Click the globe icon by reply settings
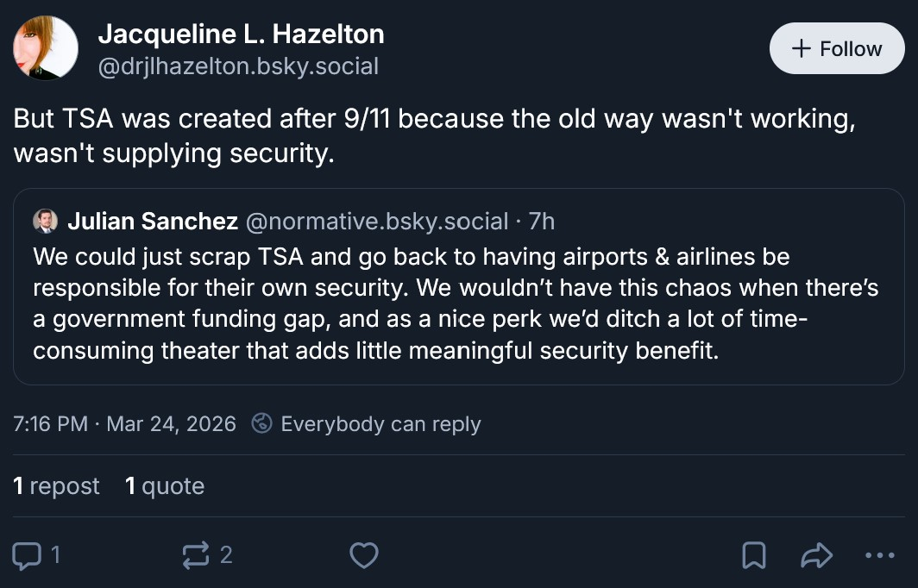 click(262, 424)
